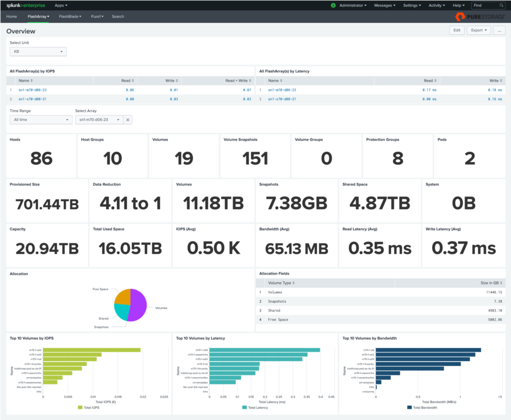Click the Hosts 86 value
511x420 pixels.
[41, 159]
